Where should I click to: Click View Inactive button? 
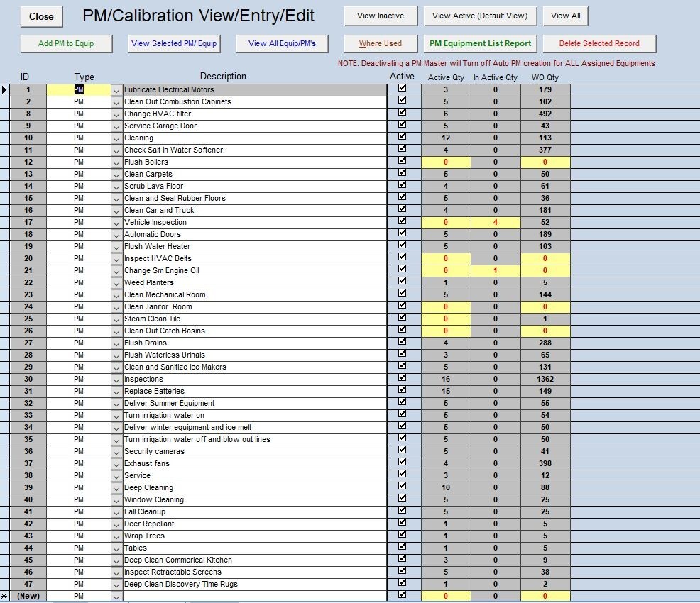[x=380, y=15]
